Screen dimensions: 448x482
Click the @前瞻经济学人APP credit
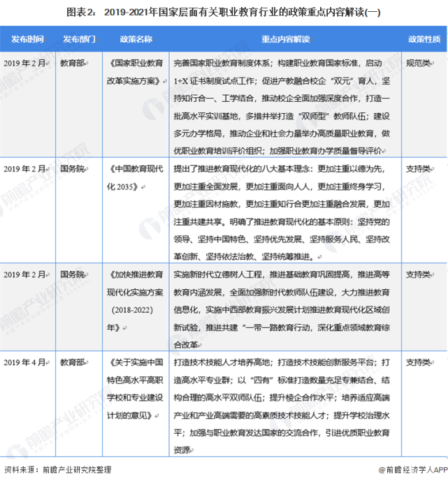point(413,469)
